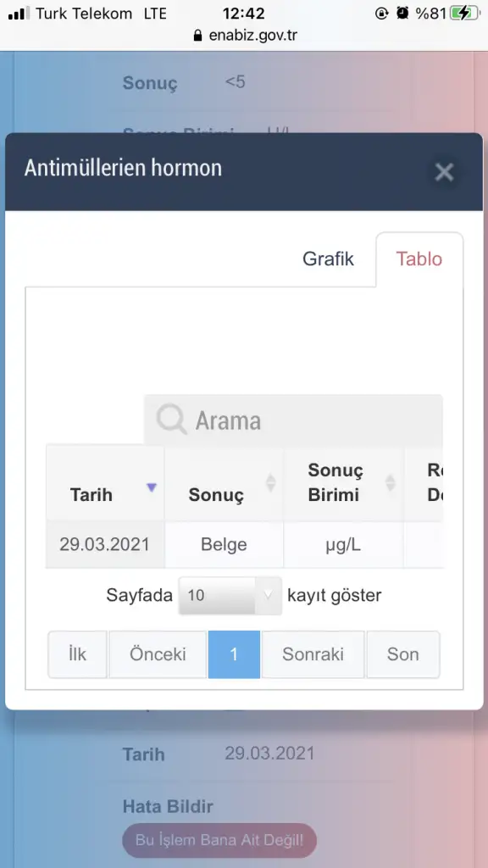Click the Önceki pagination button

[x=158, y=654]
